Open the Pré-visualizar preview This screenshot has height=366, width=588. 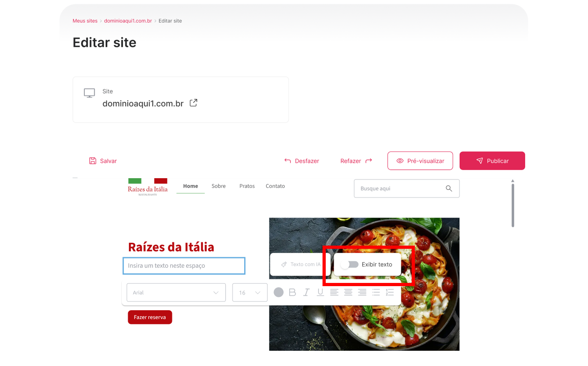point(420,161)
